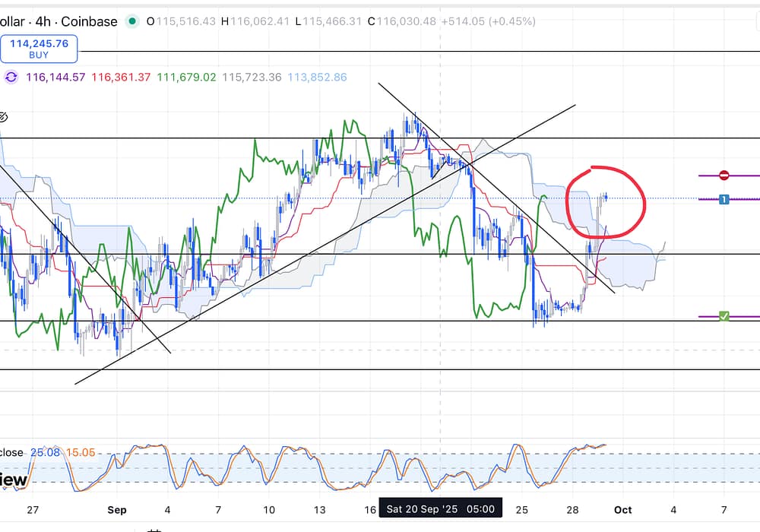Click the Oct label on time axis

(x=622, y=509)
